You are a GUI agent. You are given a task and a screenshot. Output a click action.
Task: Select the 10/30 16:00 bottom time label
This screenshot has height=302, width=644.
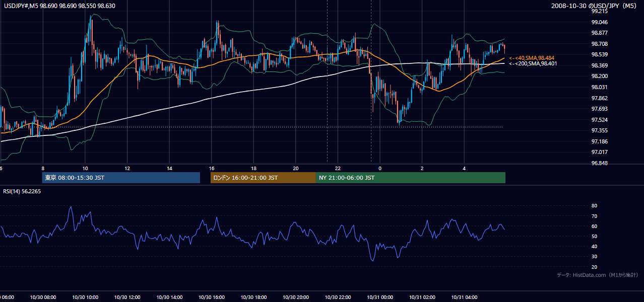212,297
